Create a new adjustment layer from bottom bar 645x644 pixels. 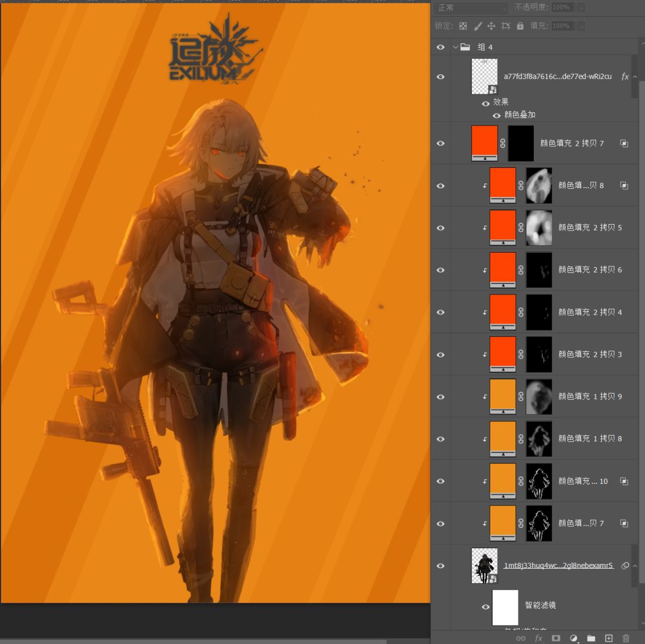point(573,638)
